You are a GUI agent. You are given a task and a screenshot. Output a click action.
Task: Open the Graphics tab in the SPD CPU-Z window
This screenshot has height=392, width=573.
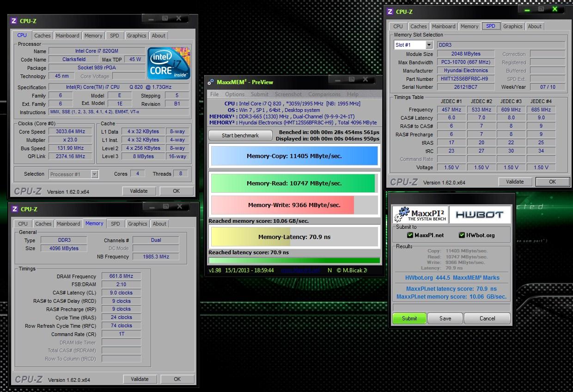point(513,26)
